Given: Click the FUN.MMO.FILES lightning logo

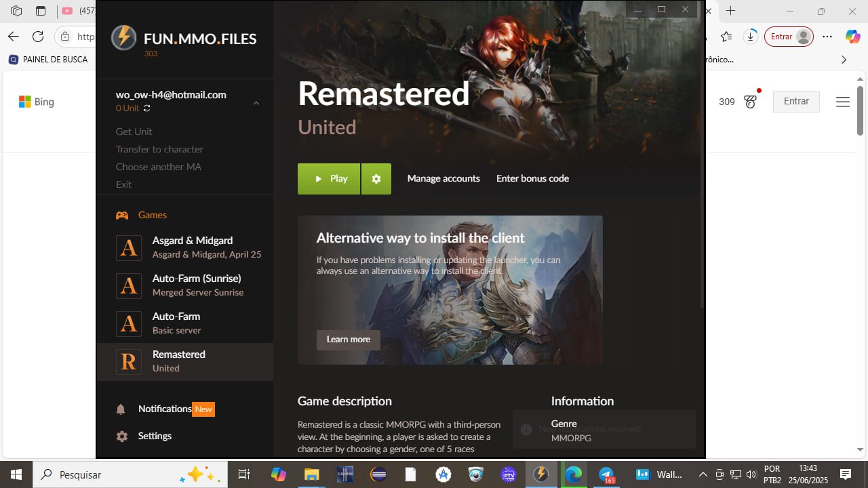Looking at the screenshot, I should [123, 38].
